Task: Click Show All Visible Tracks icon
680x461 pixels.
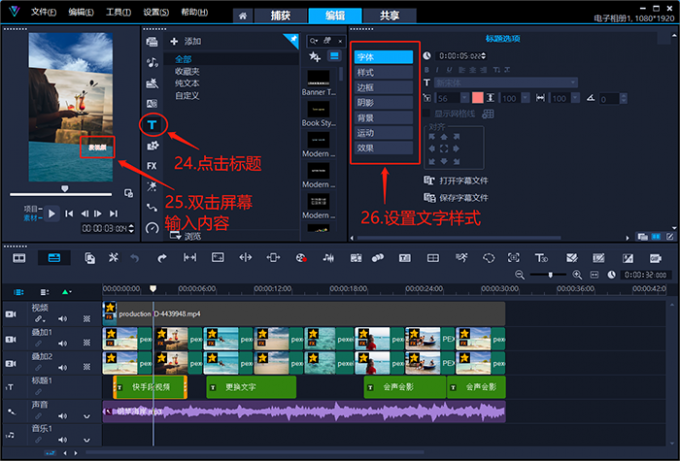Action: click(x=19, y=292)
